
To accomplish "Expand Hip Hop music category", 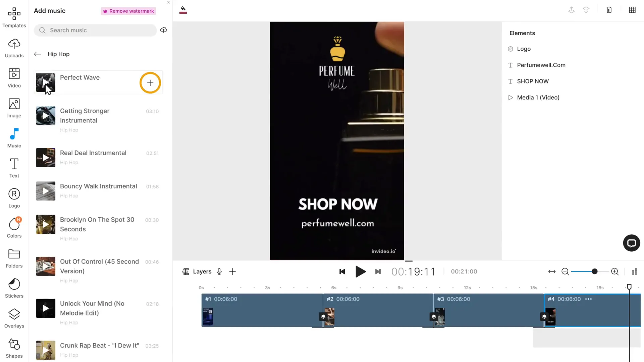I will point(58,54).
